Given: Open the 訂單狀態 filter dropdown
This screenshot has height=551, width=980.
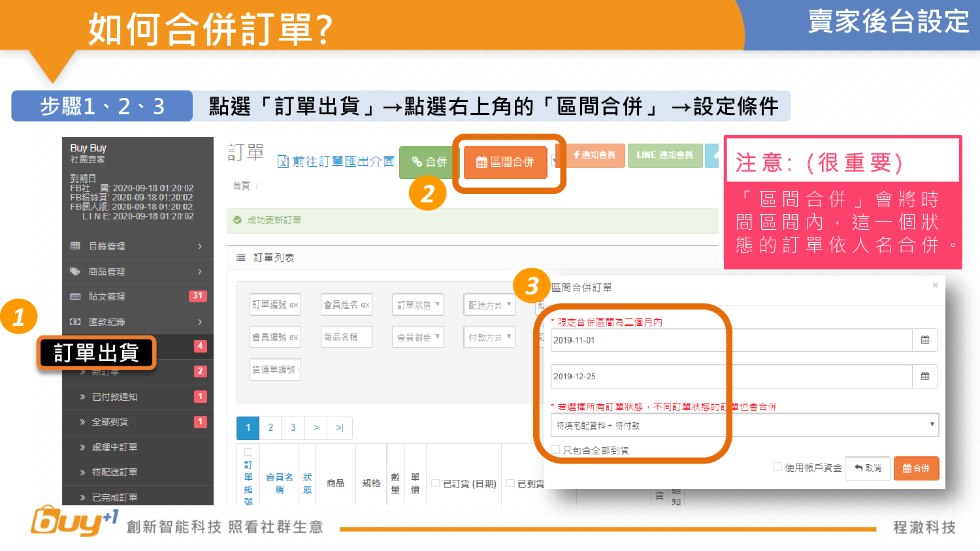Looking at the screenshot, I should coord(418,305).
